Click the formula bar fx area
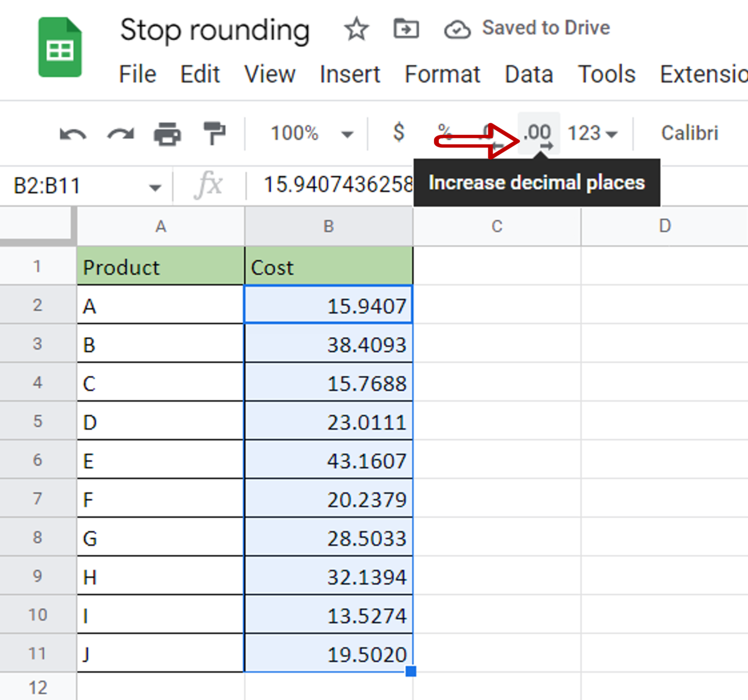This screenshot has width=748, height=700. pos(208,186)
